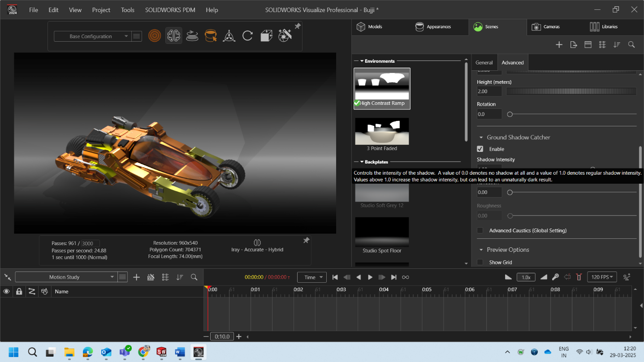This screenshot has height=362, width=644.
Task: Click the plus icon in Scenes panel
Action: point(559,44)
